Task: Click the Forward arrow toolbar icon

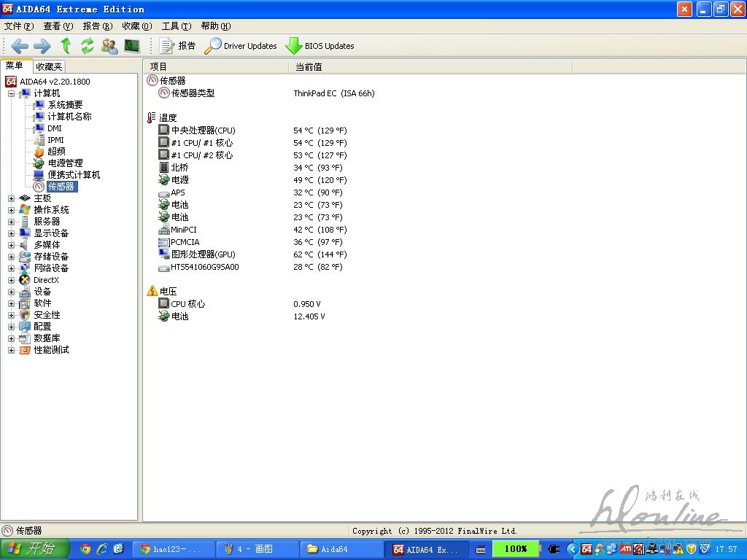Action: (x=42, y=46)
